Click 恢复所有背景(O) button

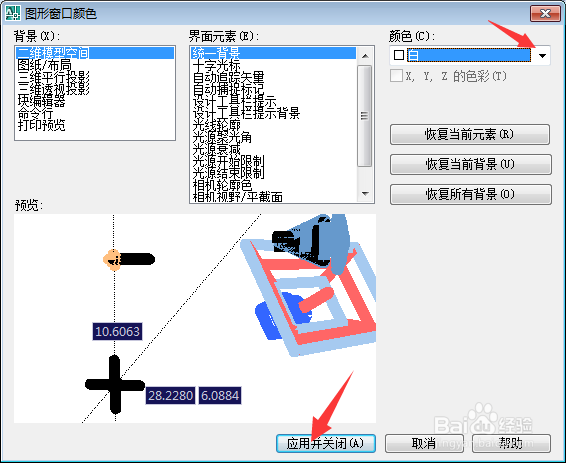(x=471, y=195)
